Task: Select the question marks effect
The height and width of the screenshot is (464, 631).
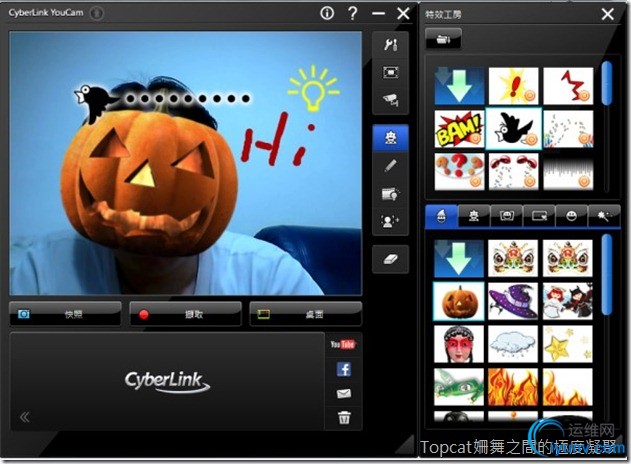Action: (x=459, y=171)
